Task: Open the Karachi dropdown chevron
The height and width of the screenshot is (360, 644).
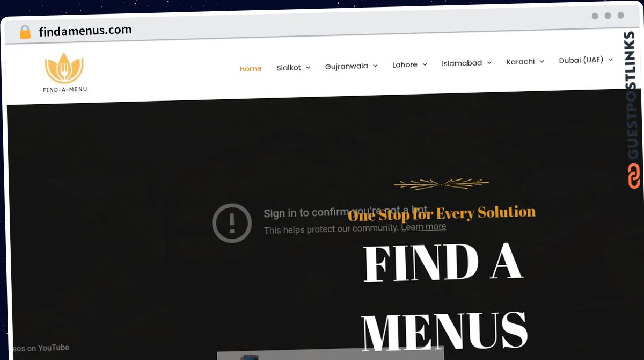Action: pyautogui.click(x=541, y=61)
